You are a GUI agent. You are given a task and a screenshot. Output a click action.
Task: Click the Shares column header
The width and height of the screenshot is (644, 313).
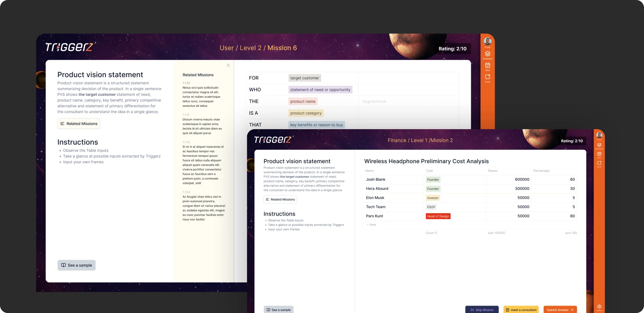[492, 171]
